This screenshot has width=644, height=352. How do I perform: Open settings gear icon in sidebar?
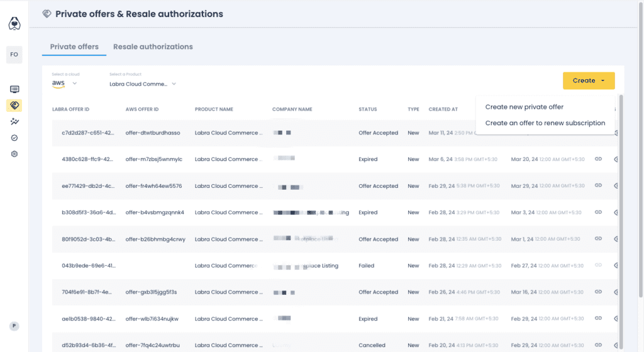[x=14, y=154]
